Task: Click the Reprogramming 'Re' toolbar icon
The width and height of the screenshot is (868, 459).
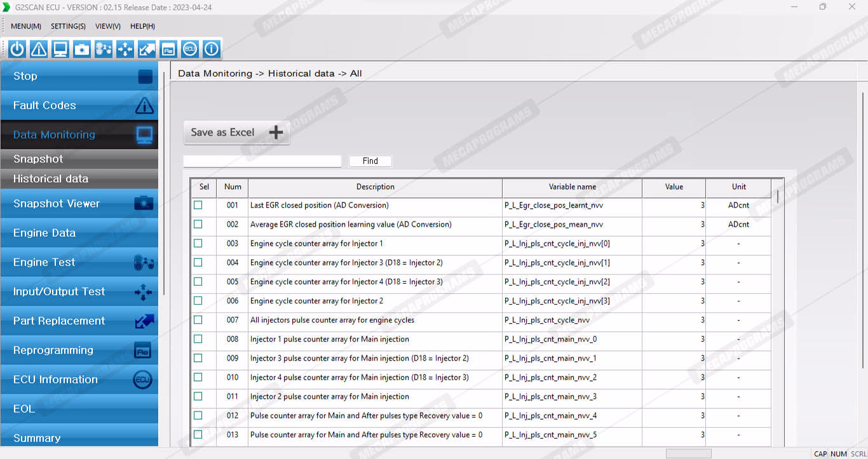Action: [x=168, y=49]
